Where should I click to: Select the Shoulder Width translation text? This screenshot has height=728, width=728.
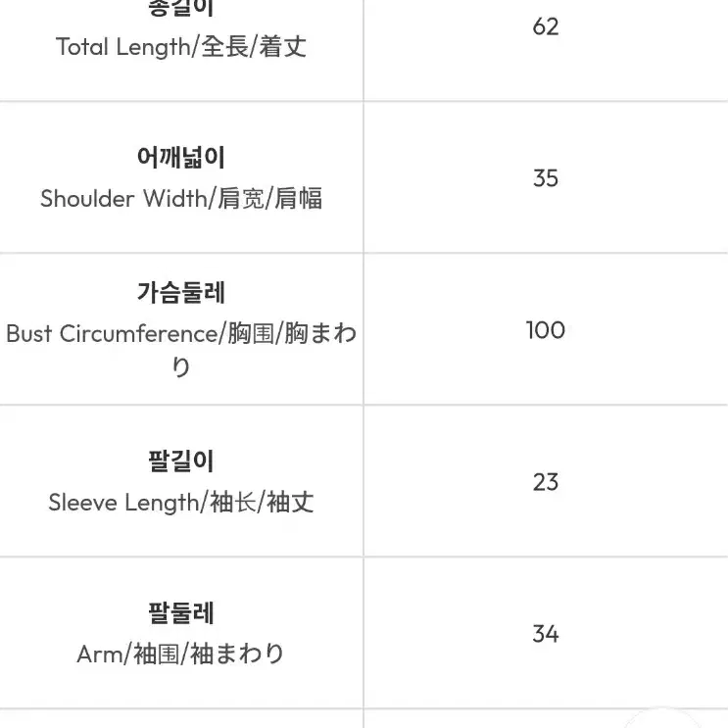coord(181,198)
